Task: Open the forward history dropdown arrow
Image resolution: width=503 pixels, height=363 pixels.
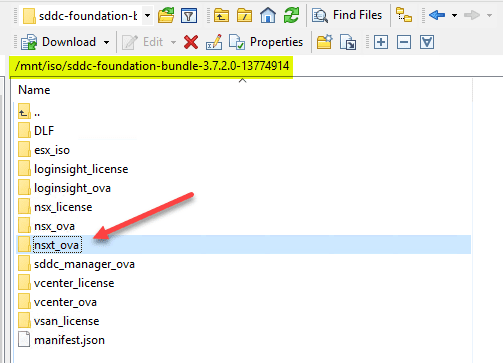Action: click(x=489, y=15)
